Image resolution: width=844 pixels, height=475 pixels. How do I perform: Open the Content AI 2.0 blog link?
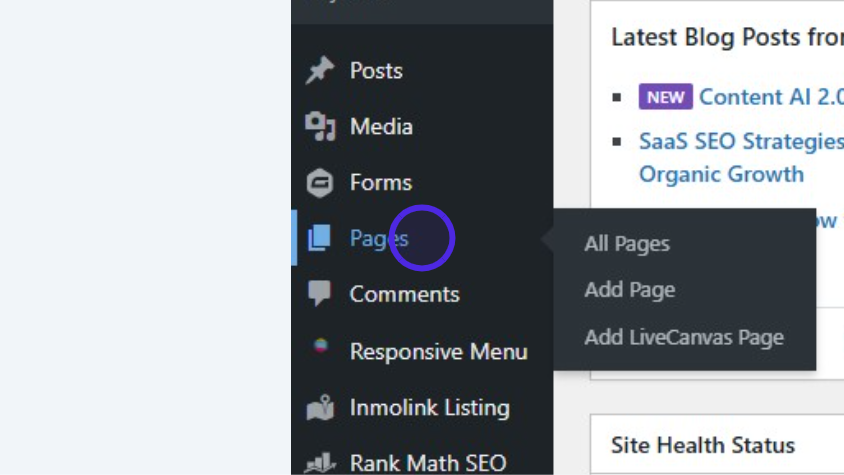click(x=770, y=97)
